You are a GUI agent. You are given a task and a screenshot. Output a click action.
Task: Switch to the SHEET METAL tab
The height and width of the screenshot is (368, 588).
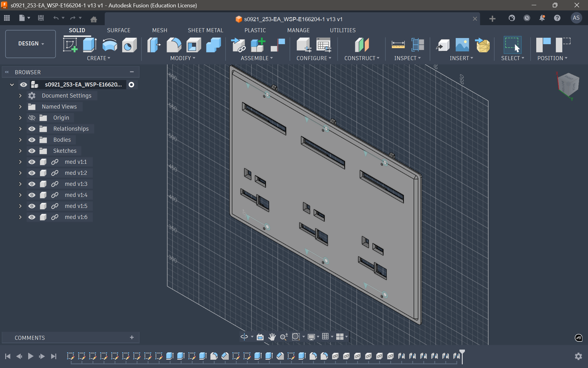[x=205, y=30]
